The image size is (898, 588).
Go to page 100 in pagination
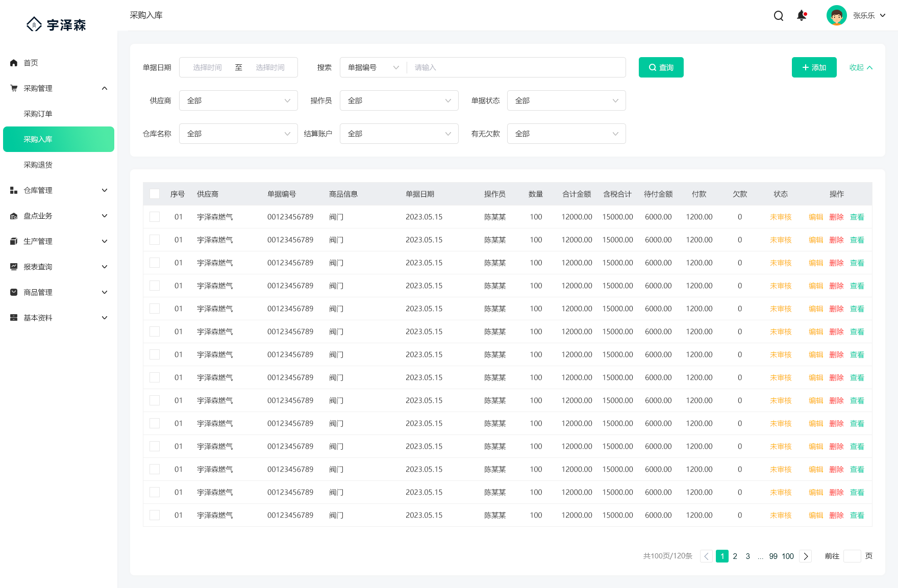coord(788,556)
